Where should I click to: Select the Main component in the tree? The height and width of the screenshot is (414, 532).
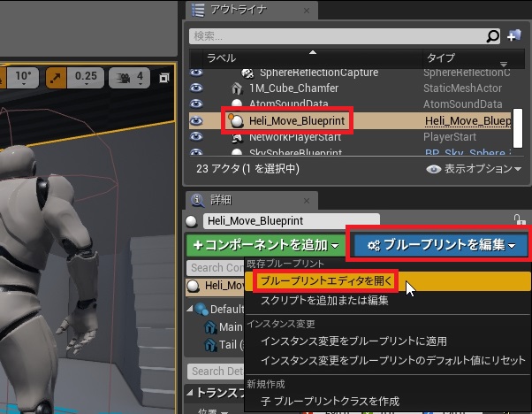click(x=224, y=326)
